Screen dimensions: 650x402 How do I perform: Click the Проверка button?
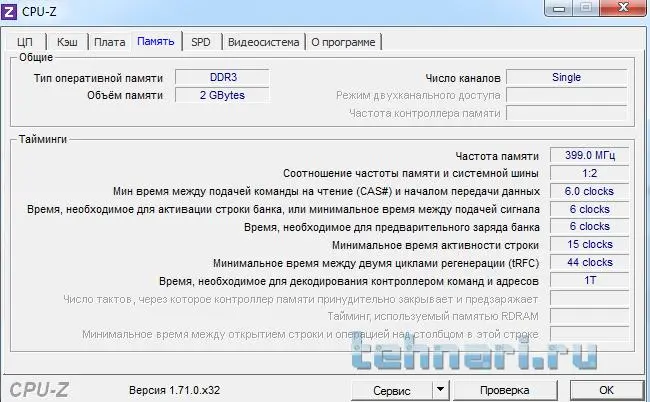504,390
